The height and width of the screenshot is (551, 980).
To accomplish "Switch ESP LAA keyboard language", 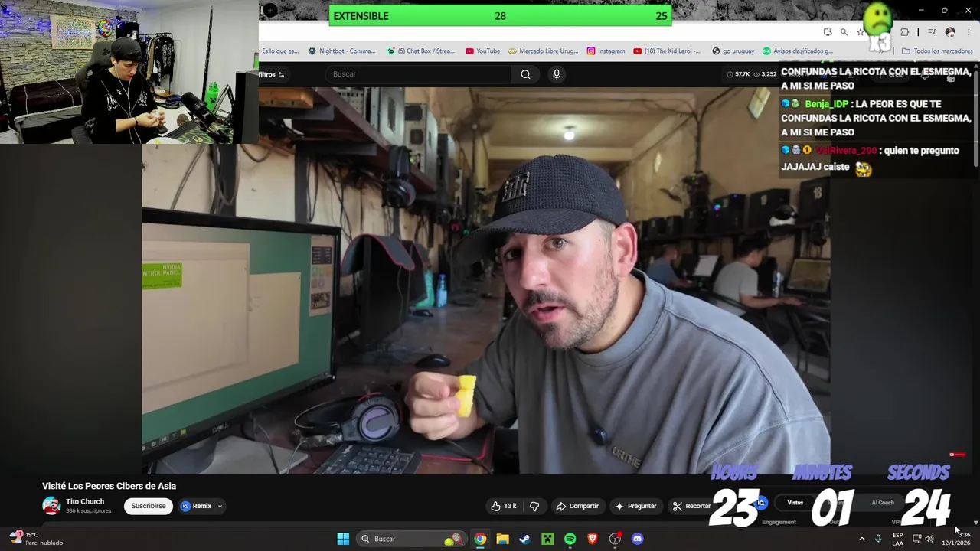I will coord(897,539).
